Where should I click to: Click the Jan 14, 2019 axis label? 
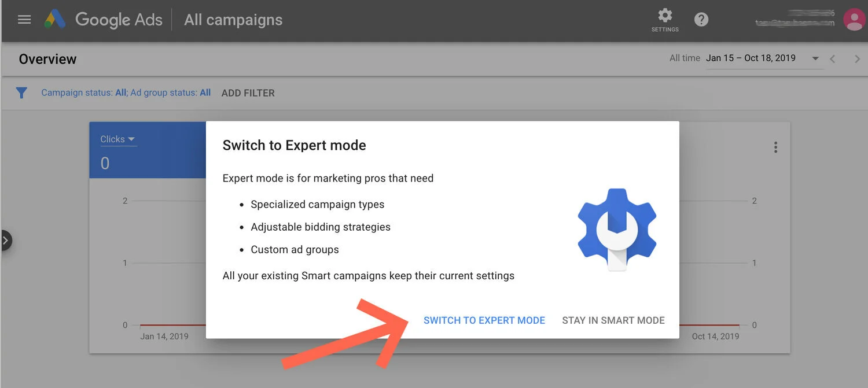[x=164, y=336]
